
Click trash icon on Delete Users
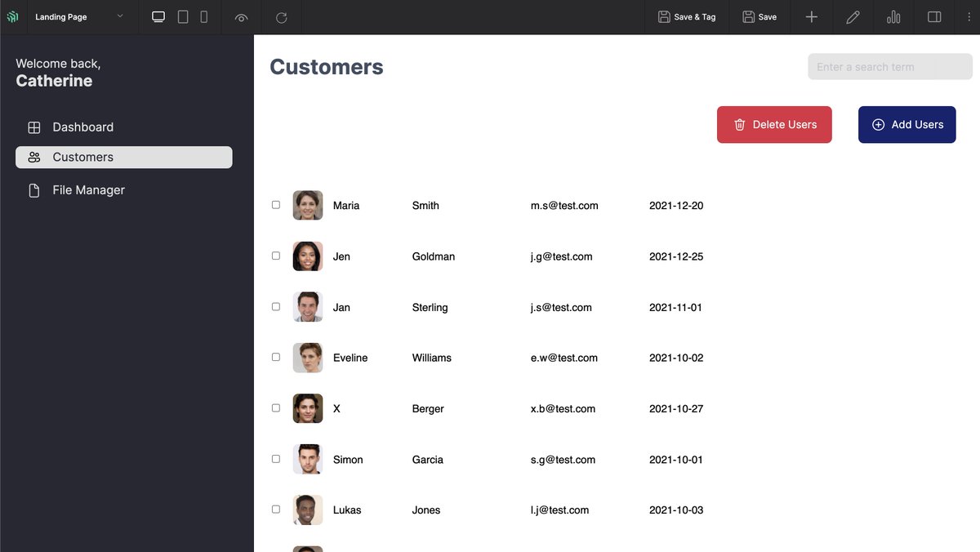(x=740, y=125)
